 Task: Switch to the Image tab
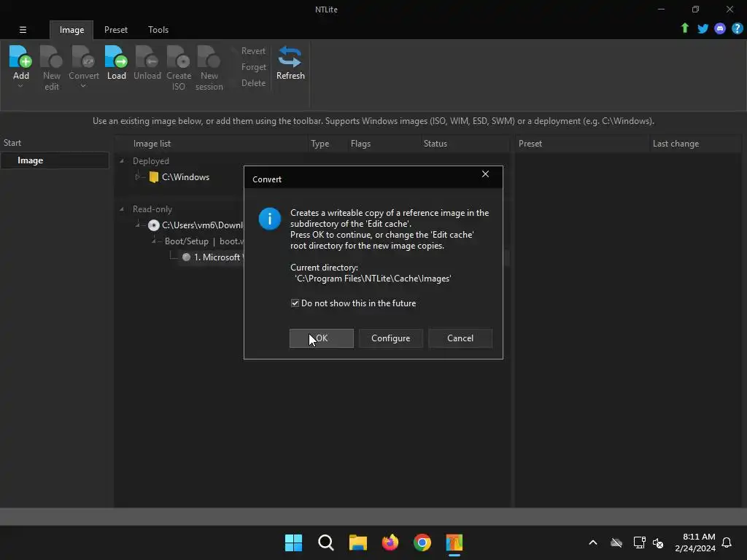[x=71, y=29]
